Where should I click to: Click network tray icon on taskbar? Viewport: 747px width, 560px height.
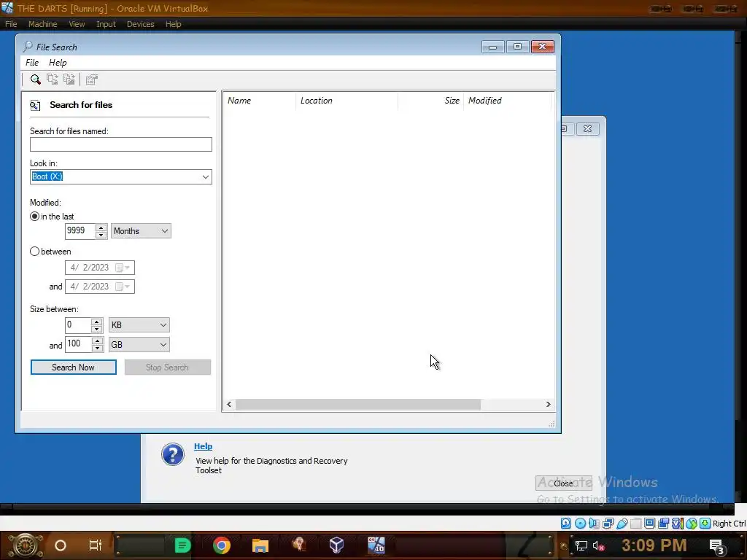(x=581, y=545)
